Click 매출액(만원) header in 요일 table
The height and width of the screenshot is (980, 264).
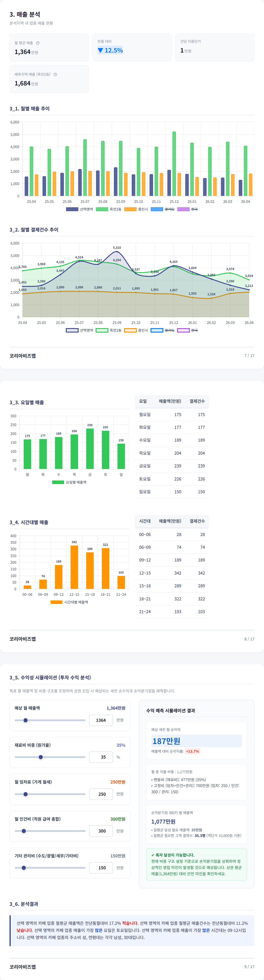[x=170, y=401]
